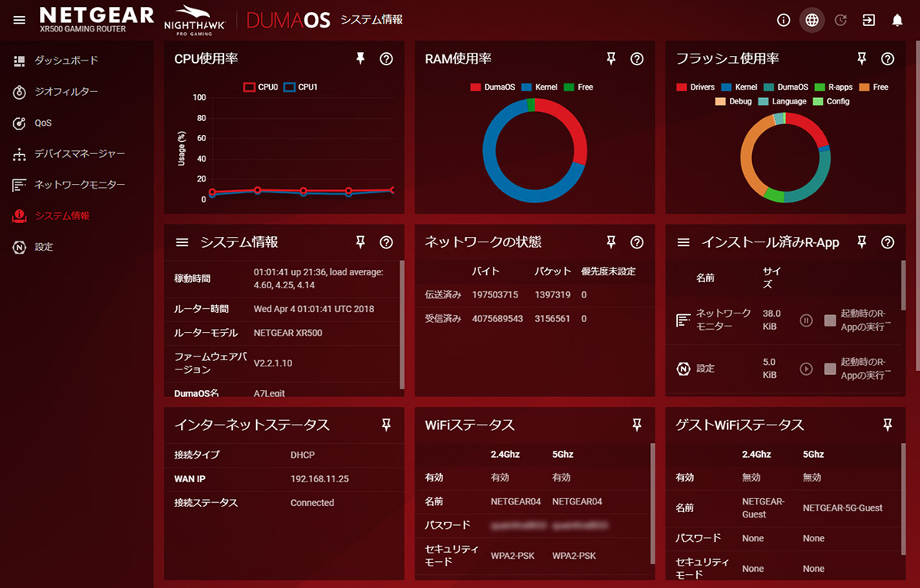Pause the ネットワークモニター R-App
This screenshot has width=920, height=588.
click(806, 320)
